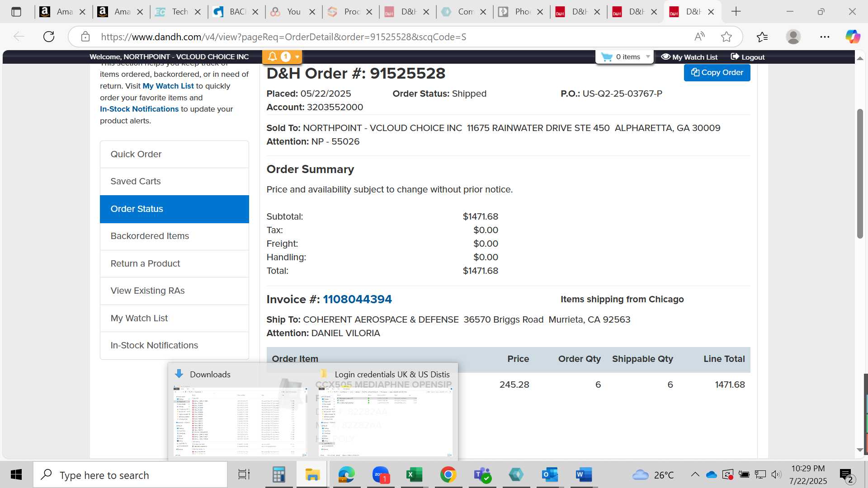
Task: Open the browser profile icon
Action: click(x=793, y=37)
